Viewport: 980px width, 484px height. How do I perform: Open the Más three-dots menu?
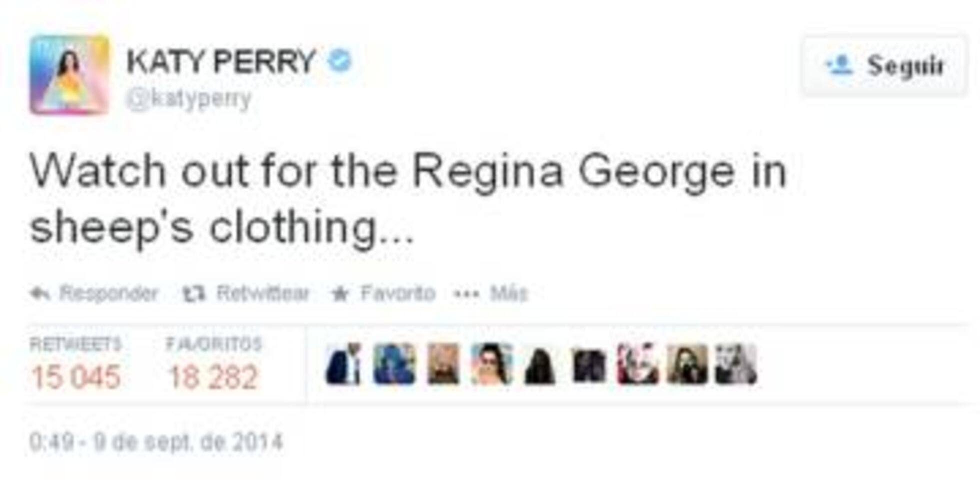click(491, 293)
